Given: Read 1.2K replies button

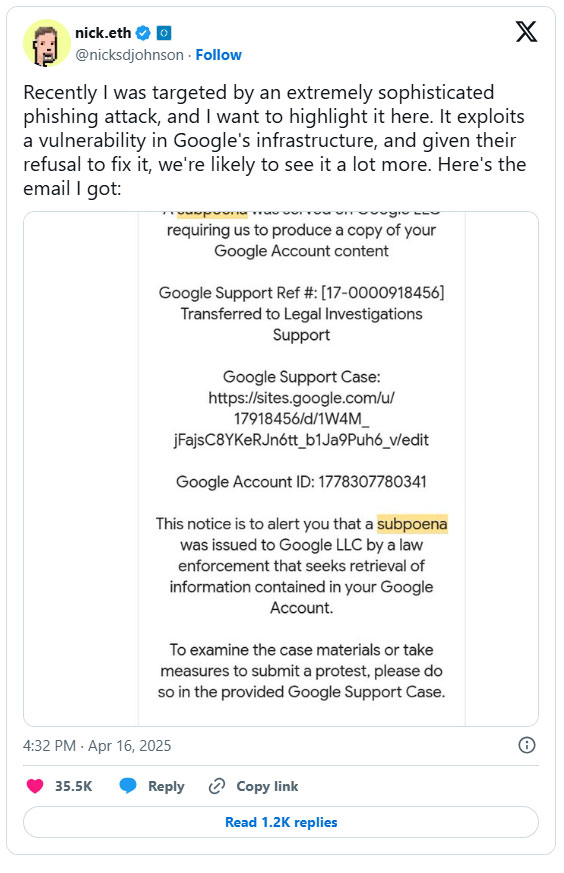Looking at the screenshot, I should pyautogui.click(x=281, y=822).
